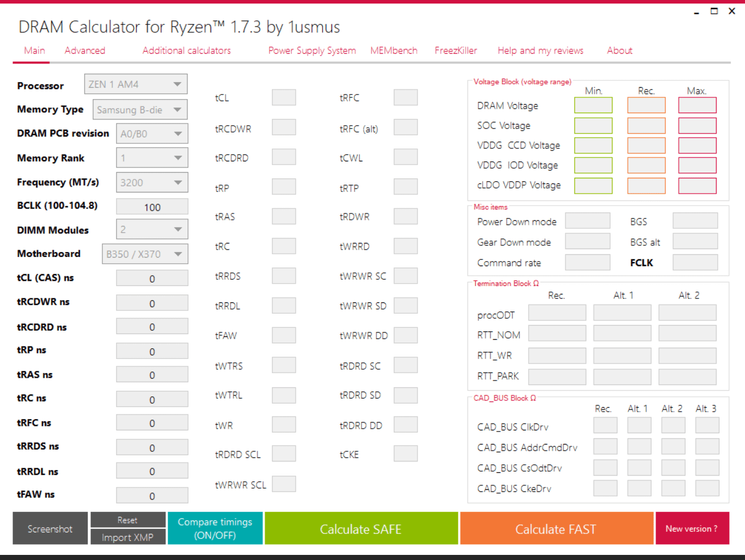Open the Memory Type dropdown
Image resolution: width=745 pixels, height=560 pixels.
coord(140,109)
